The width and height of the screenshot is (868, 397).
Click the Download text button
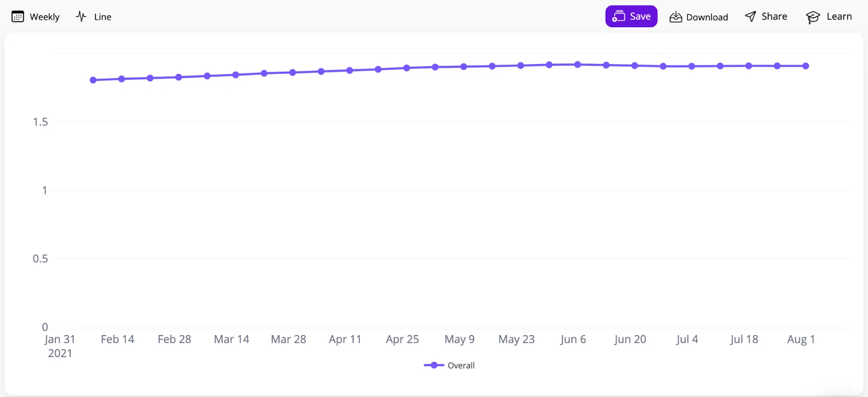coord(707,17)
